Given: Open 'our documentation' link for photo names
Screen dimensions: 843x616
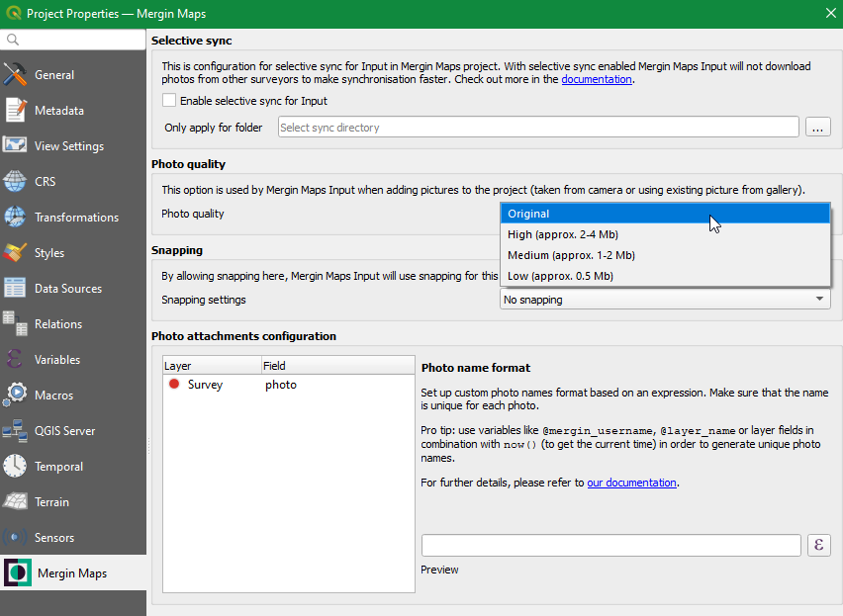Looking at the screenshot, I should pos(631,483).
